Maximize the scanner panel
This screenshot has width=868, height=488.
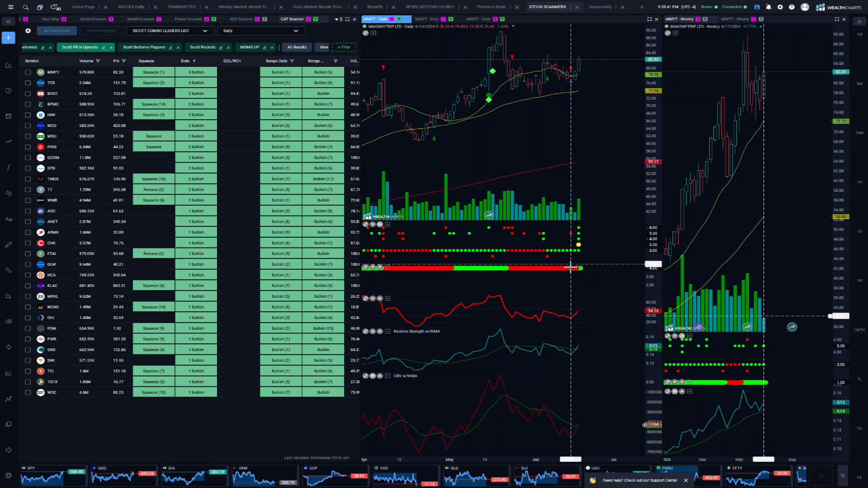coord(347,19)
